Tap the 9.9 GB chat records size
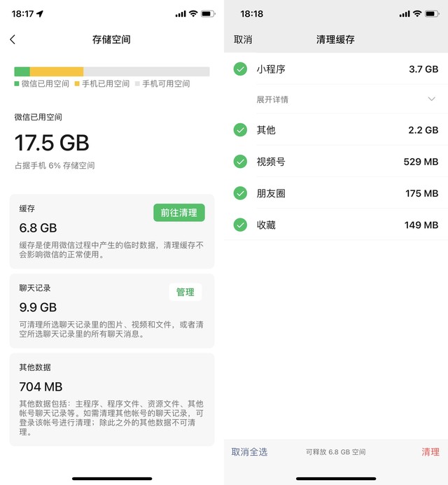This screenshot has width=448, height=485. click(x=38, y=307)
